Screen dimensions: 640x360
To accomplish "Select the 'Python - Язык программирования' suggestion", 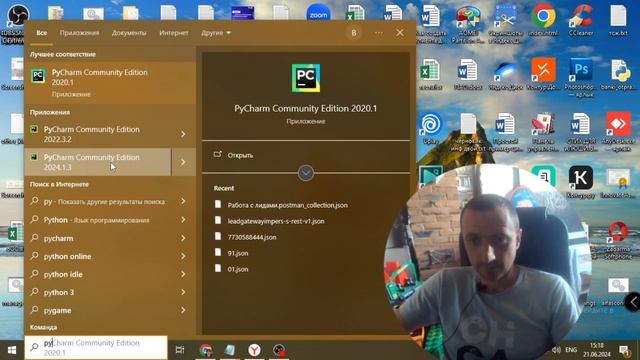I will 98,220.
